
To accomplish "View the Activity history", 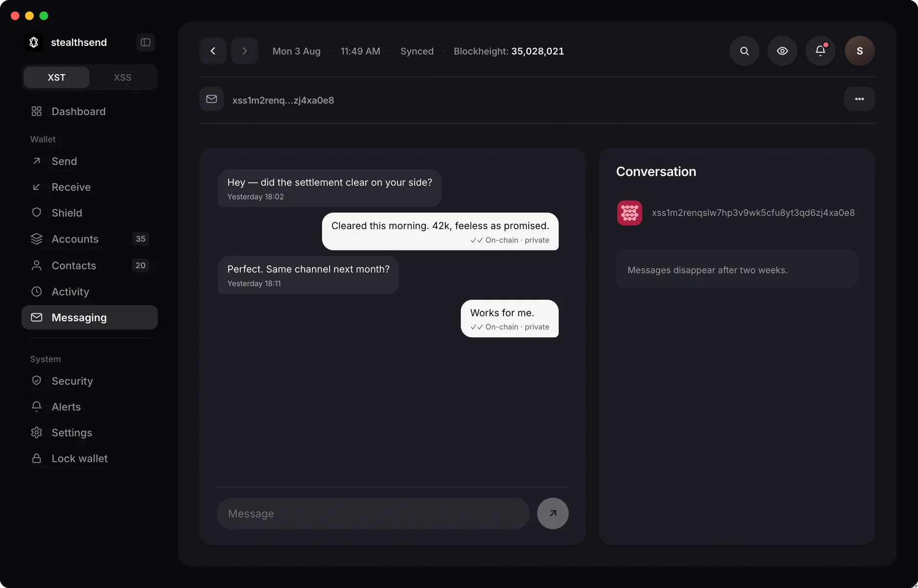I will tap(90, 292).
